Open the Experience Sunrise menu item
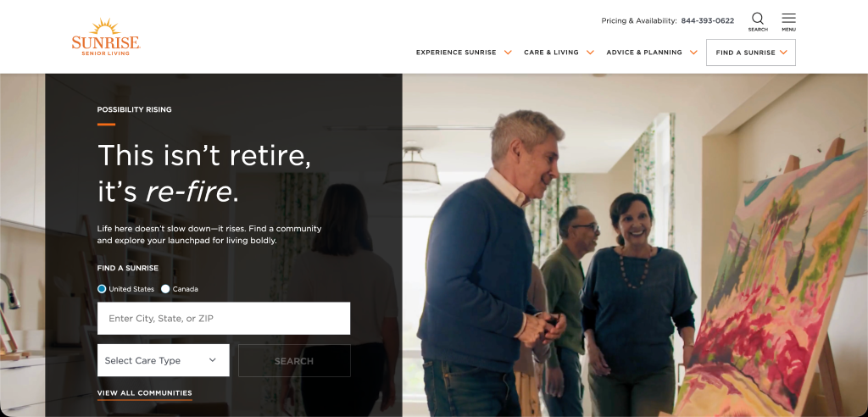The image size is (868, 417). [x=456, y=53]
